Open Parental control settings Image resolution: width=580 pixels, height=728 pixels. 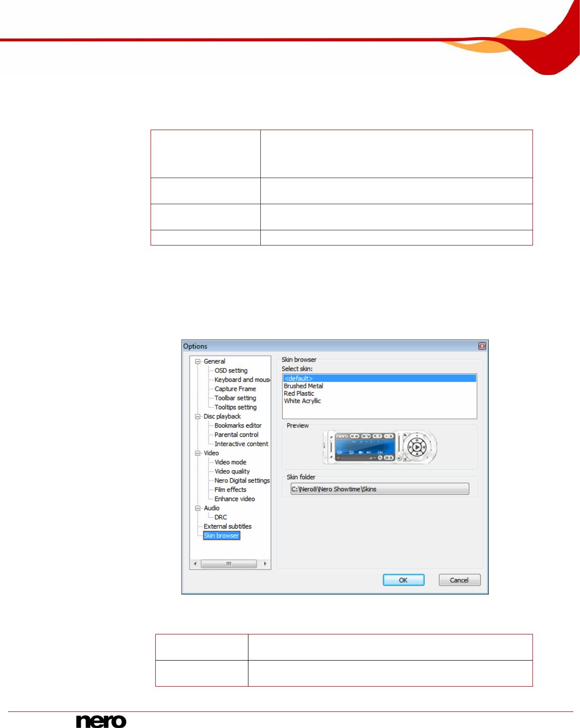pos(236,435)
